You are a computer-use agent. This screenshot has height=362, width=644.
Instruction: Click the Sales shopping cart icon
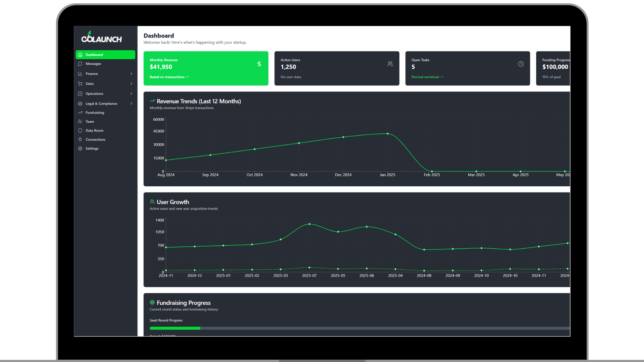(80, 84)
